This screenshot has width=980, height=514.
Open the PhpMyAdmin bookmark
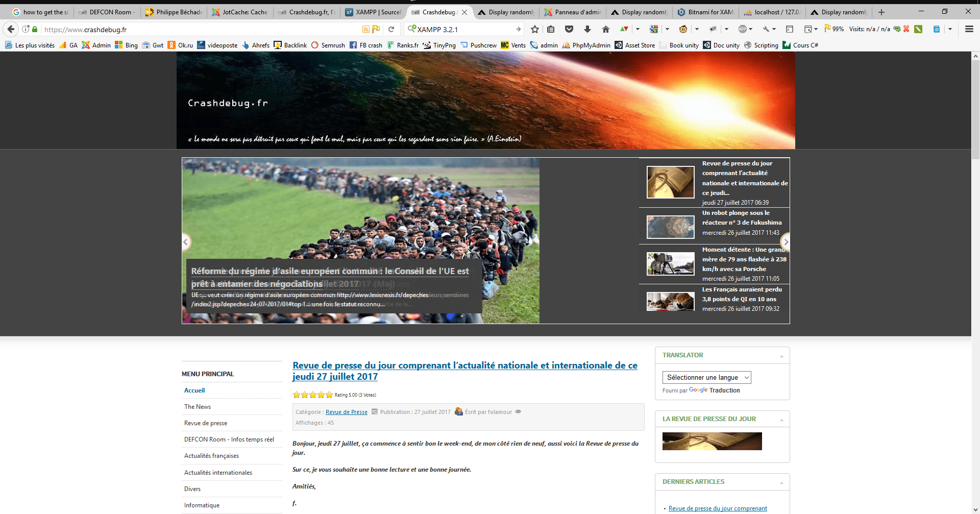tap(591, 45)
